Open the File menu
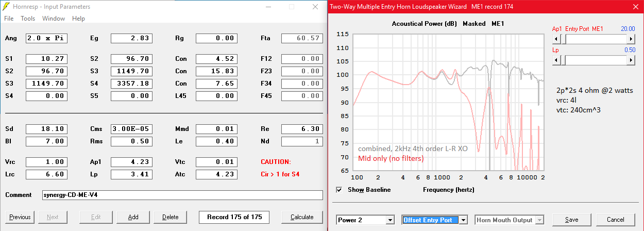This screenshot has height=231, width=644. coord(9,19)
